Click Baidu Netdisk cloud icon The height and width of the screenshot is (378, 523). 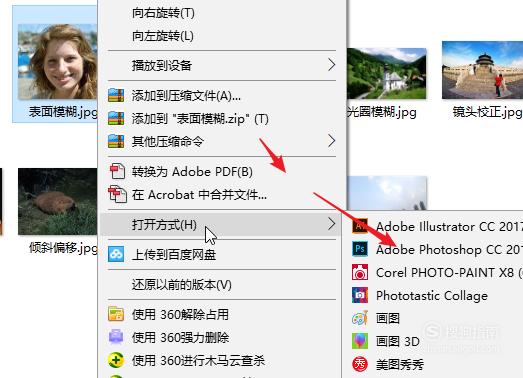point(116,254)
